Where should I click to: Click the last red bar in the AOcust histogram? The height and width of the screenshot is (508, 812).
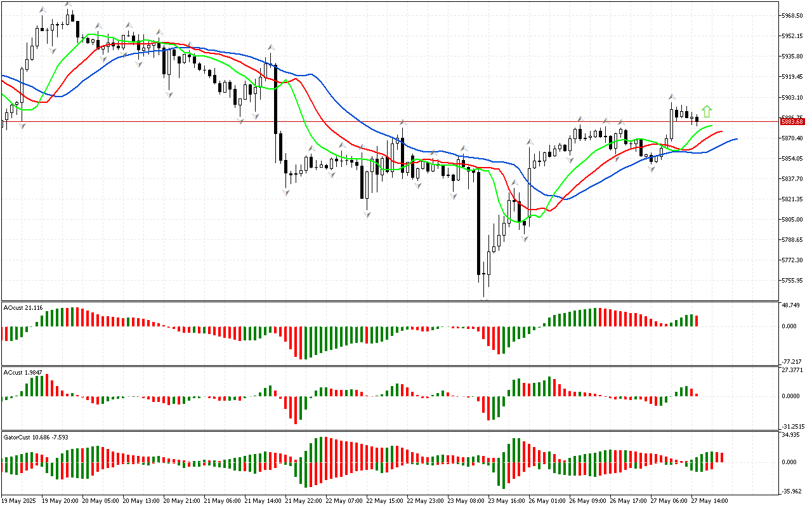coord(697,321)
